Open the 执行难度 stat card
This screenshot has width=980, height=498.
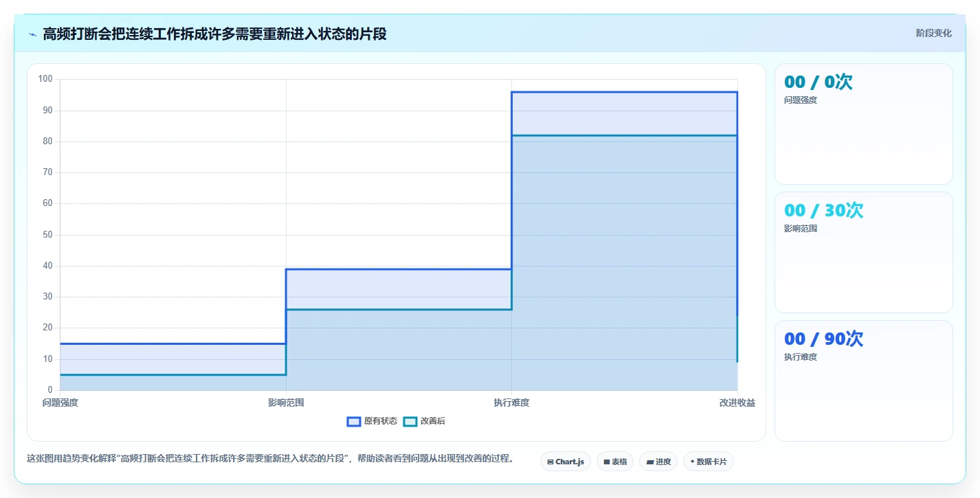point(864,381)
